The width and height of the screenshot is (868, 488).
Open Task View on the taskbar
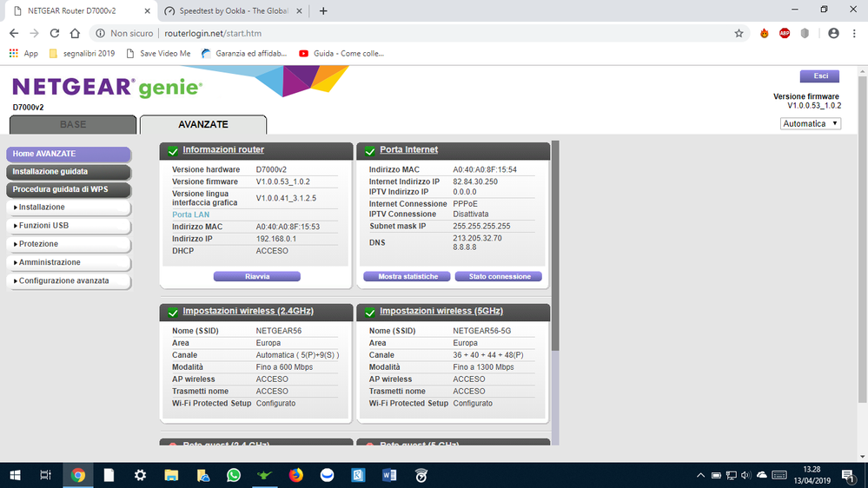point(45,475)
